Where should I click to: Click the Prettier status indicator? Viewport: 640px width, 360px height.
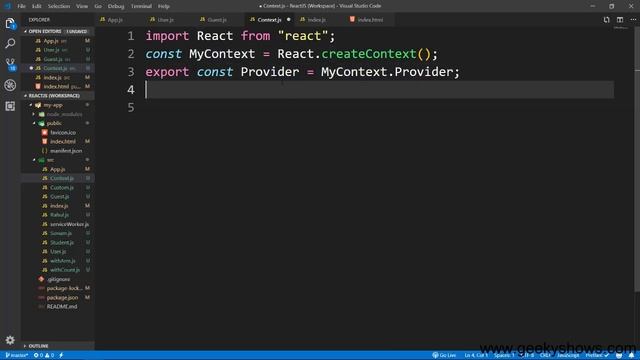tap(597, 356)
